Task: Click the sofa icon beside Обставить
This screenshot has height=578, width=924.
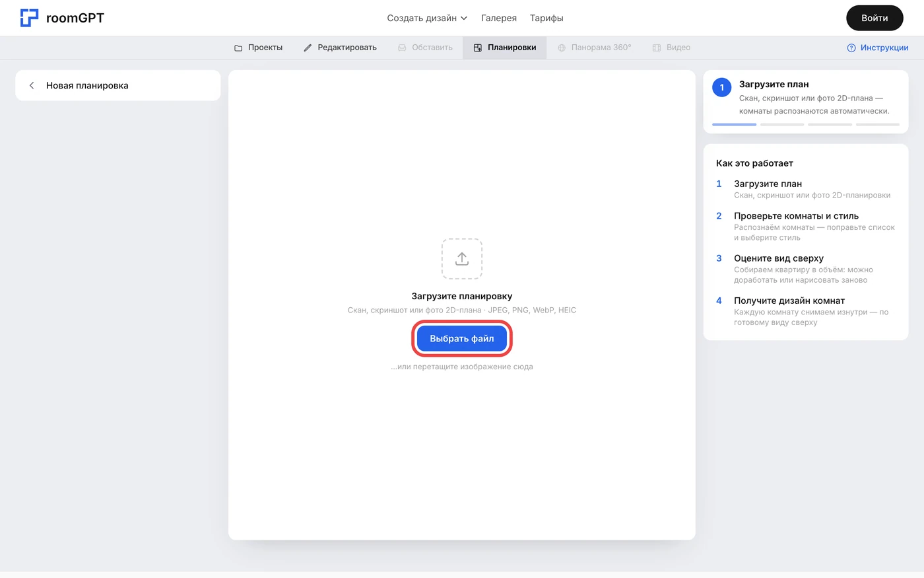Action: coord(402,48)
